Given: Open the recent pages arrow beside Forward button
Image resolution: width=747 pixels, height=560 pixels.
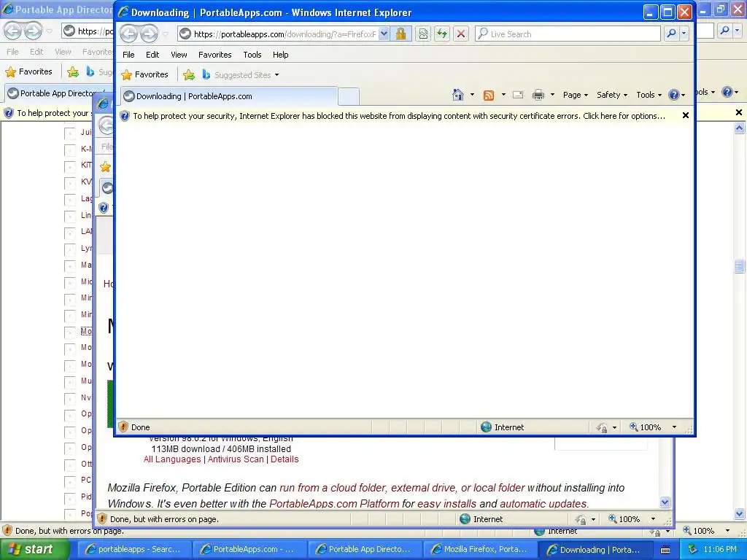Looking at the screenshot, I should pos(166,34).
